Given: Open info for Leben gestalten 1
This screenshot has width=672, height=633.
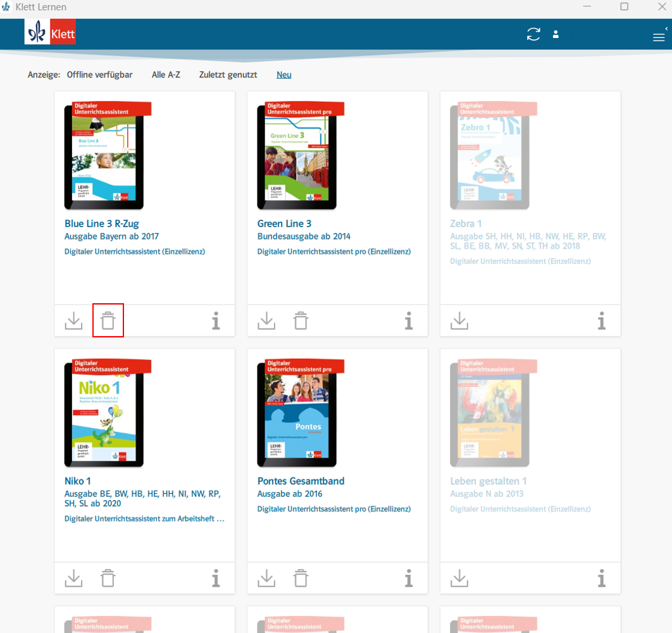Looking at the screenshot, I should (x=602, y=578).
